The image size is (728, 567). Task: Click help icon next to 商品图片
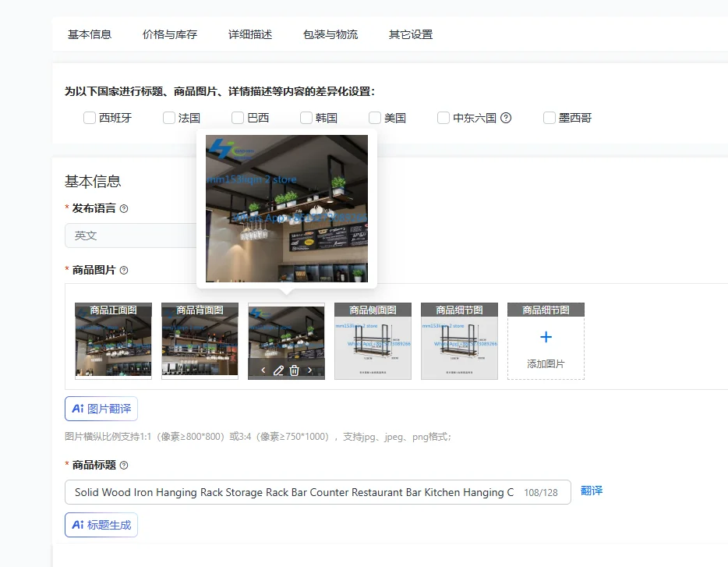point(124,271)
